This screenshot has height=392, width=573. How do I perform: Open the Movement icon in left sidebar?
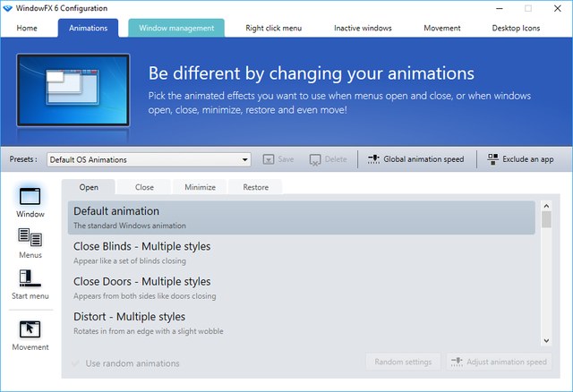click(30, 329)
